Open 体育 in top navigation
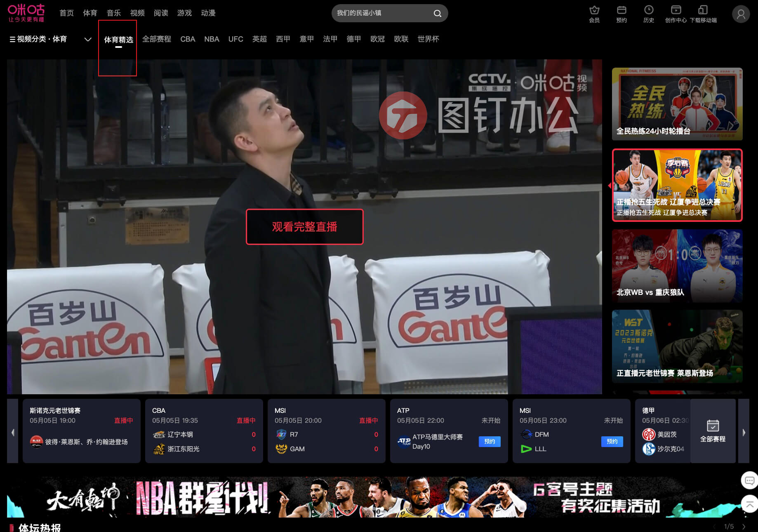The image size is (758, 532). [x=90, y=13]
